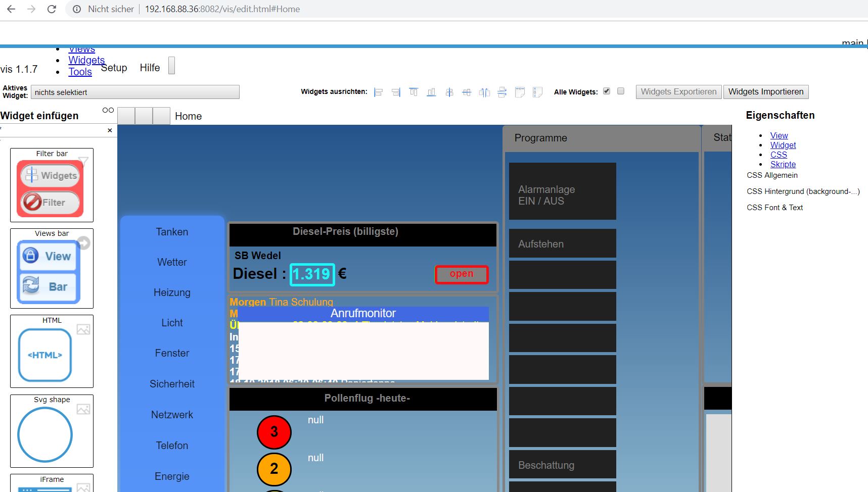Select Heizung in navigation menu
The width and height of the screenshot is (868, 492).
coord(172,292)
